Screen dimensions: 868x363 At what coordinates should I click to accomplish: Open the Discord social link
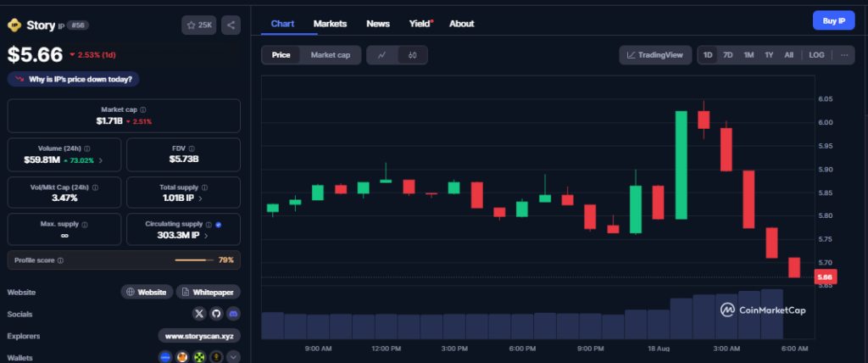coord(234,314)
